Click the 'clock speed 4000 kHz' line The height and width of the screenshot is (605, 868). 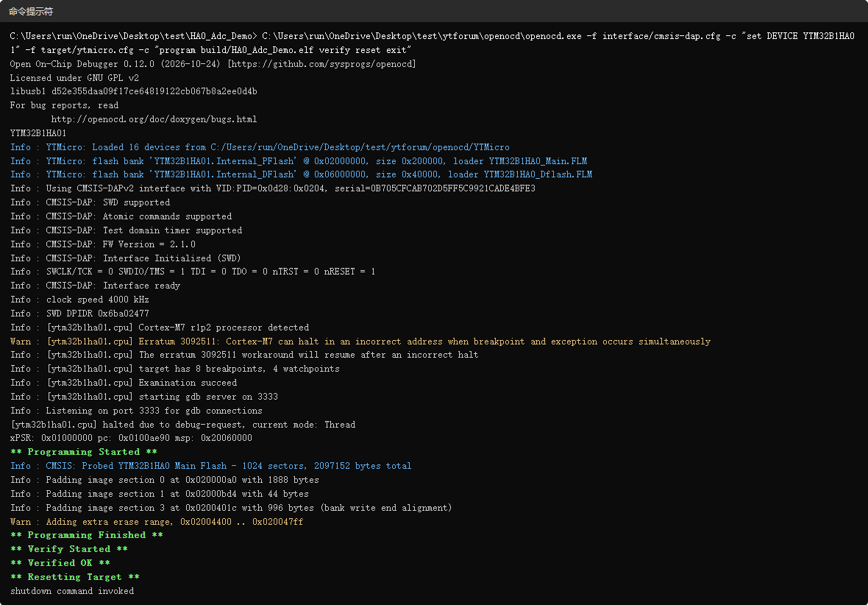[79, 300]
